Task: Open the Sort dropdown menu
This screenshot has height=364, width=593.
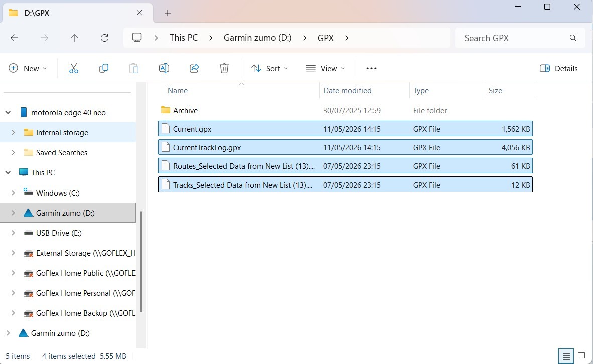Action: [269, 68]
